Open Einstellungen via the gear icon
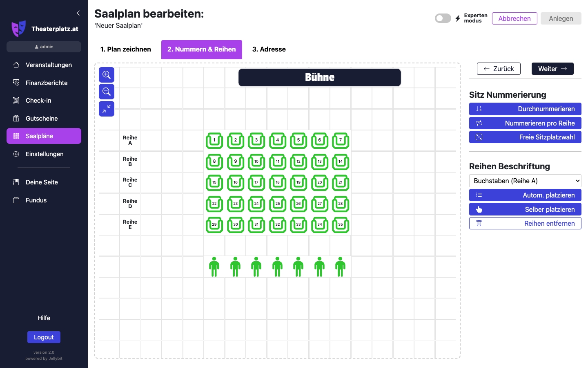The width and height of the screenshot is (588, 368). 16,154
